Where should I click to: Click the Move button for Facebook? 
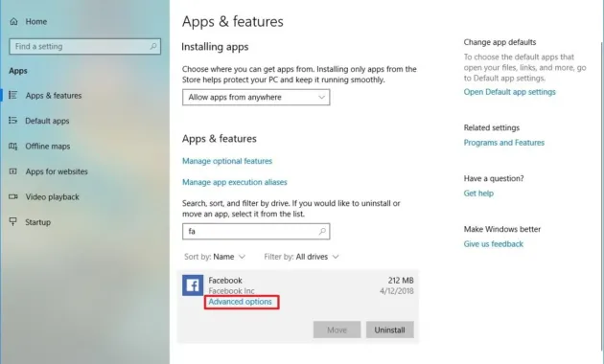click(337, 330)
